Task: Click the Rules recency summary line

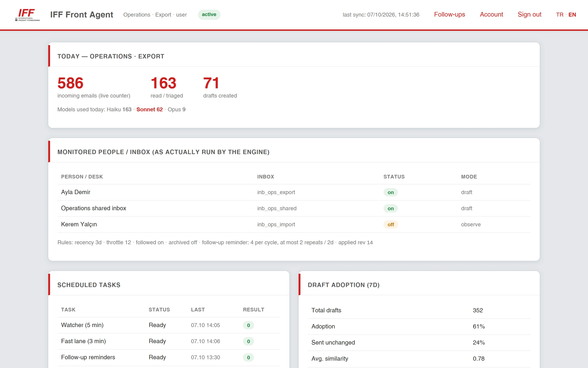Action: [x=215, y=242]
